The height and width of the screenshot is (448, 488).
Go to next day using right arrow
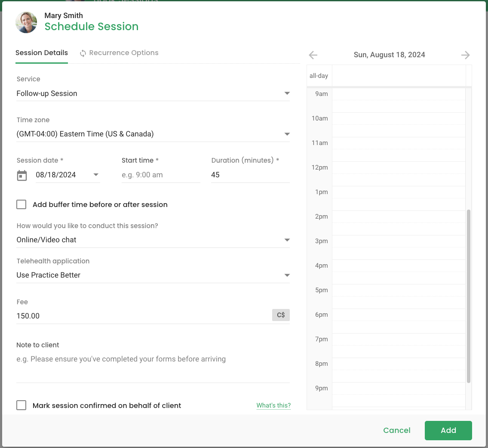465,55
